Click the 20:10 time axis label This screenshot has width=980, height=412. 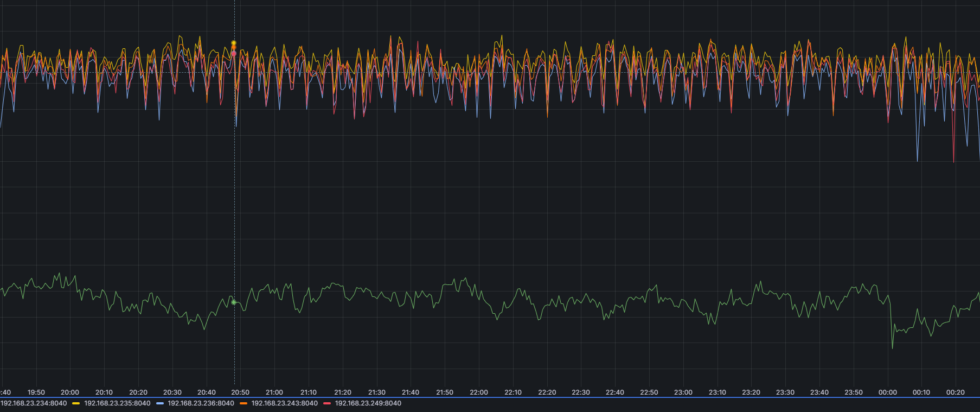[x=104, y=392]
